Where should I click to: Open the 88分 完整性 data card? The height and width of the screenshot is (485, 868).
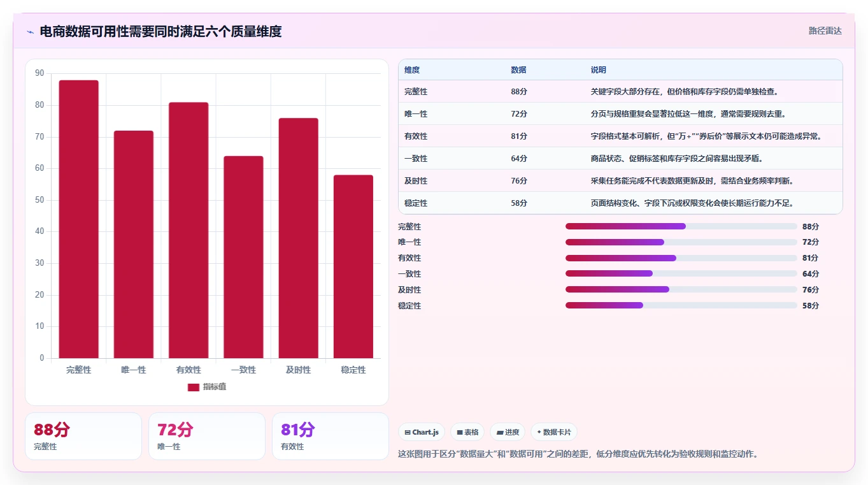pos(83,436)
